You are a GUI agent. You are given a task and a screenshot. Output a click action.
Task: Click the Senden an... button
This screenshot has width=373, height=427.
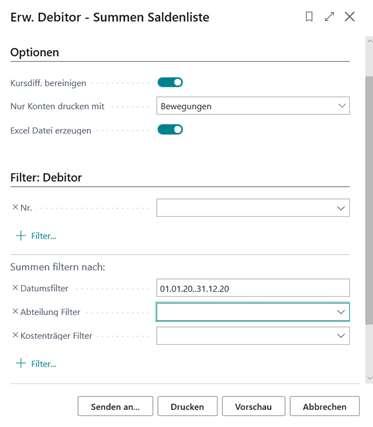click(x=115, y=406)
